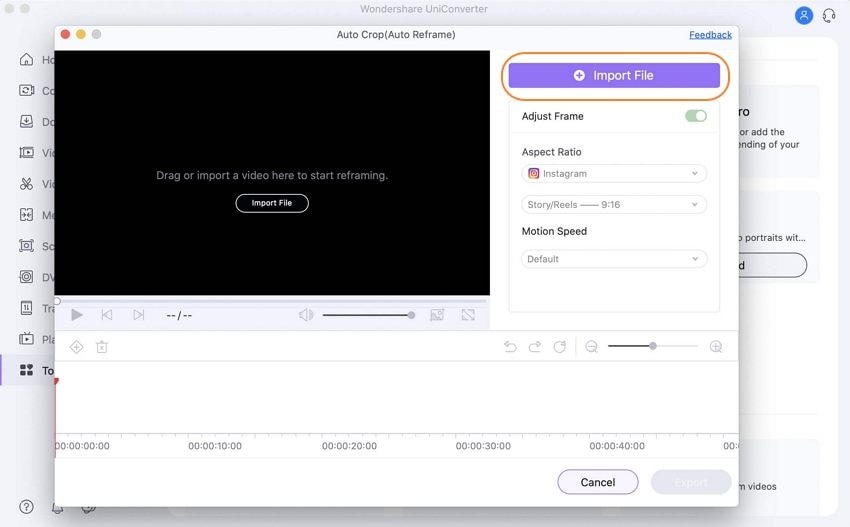Screen dimensions: 850x527
Task: Toggle the Adjust Frame switch
Action: pyautogui.click(x=696, y=116)
